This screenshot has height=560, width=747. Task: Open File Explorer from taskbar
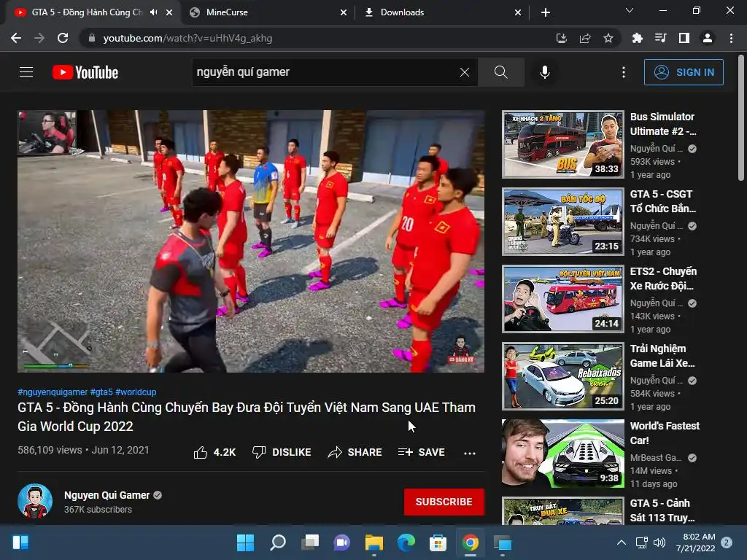[374, 542]
